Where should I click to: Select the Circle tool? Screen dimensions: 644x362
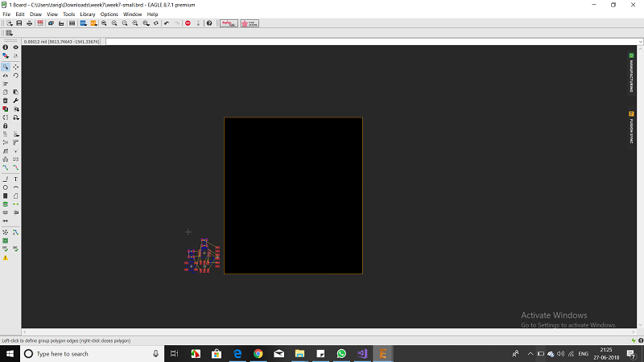click(6, 187)
